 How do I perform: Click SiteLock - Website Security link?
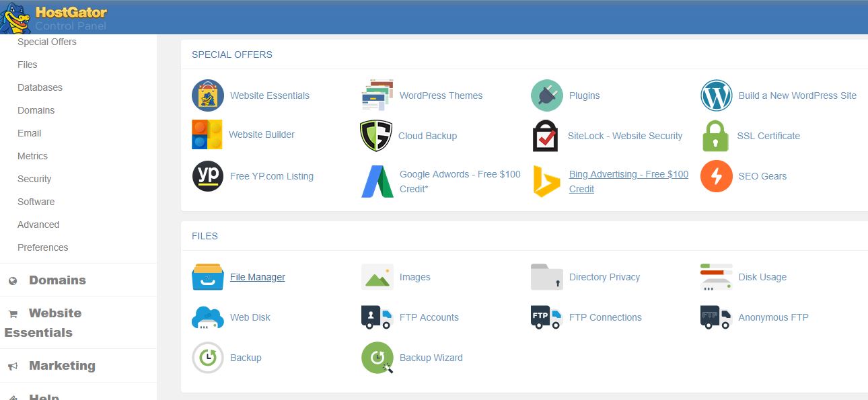pos(625,136)
